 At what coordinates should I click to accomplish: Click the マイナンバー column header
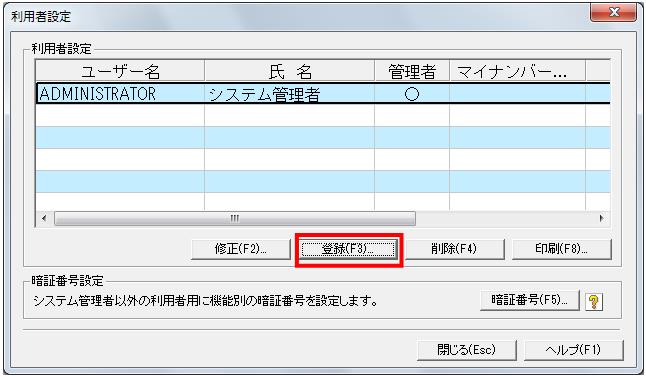click(517, 71)
